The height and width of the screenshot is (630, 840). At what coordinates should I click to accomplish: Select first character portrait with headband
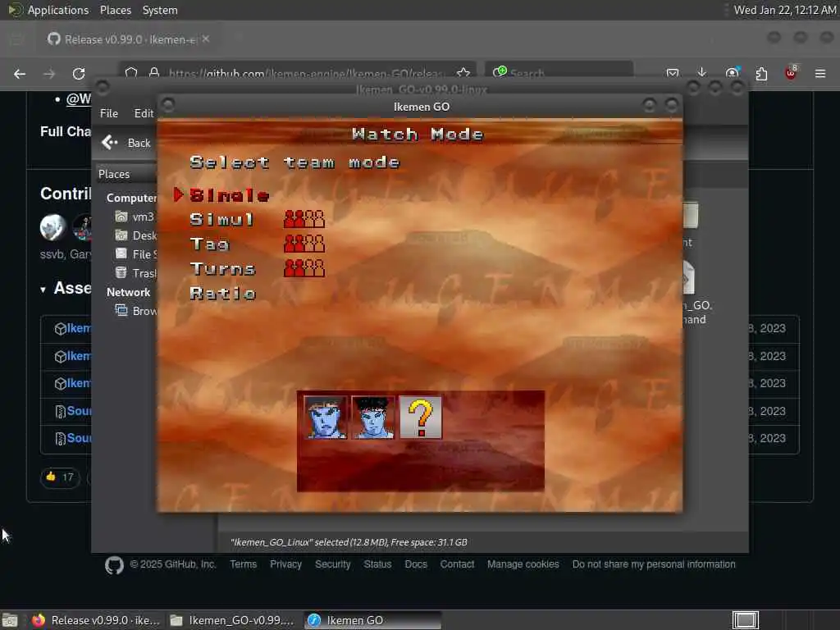tap(325, 418)
